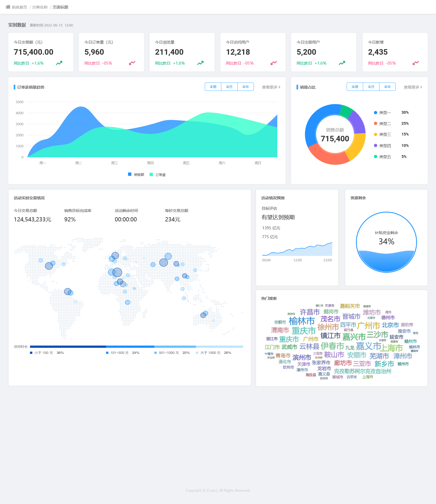Click downward trend icon on 今日新增 card

coord(416,63)
